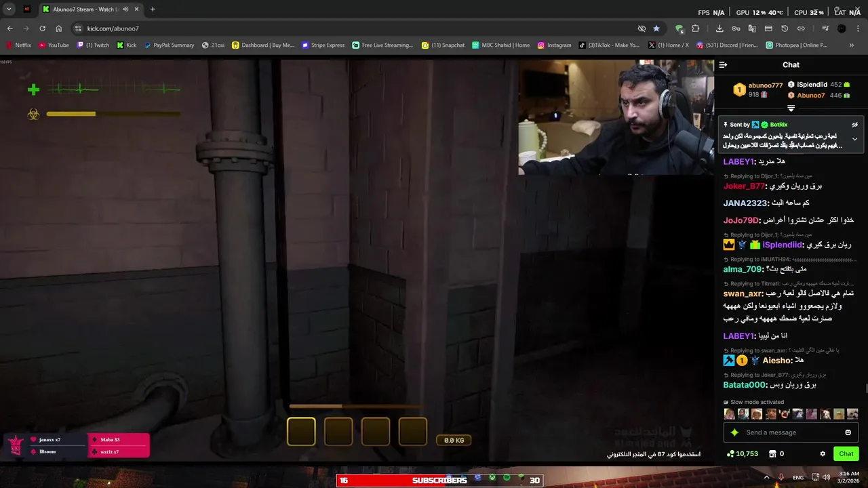The width and height of the screenshot is (868, 488).
Task: Open the Stripe Express bookmark
Action: (323, 45)
